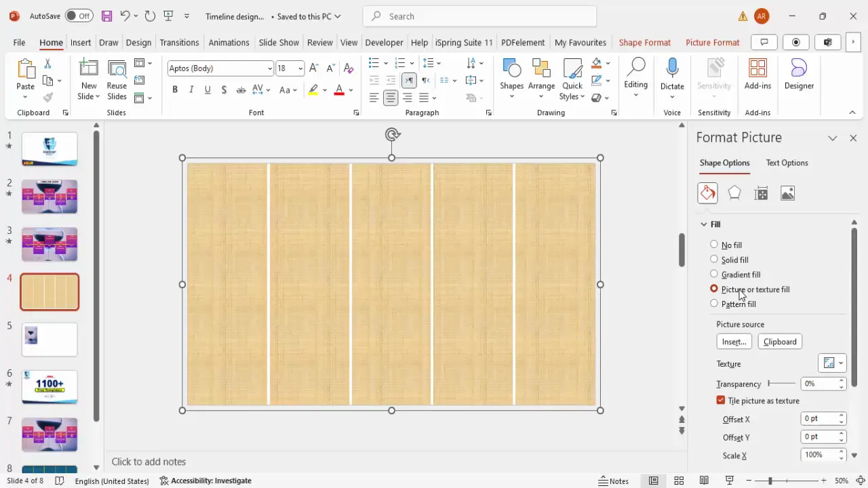Image resolution: width=868 pixels, height=488 pixels.
Task: Click Reuse Slides button
Action: 117,80
